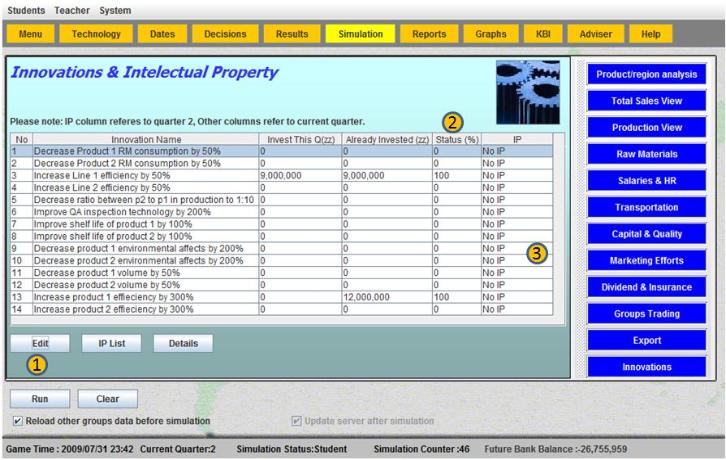Switch to the Technology tab
The width and height of the screenshot is (726, 460).
click(x=96, y=34)
